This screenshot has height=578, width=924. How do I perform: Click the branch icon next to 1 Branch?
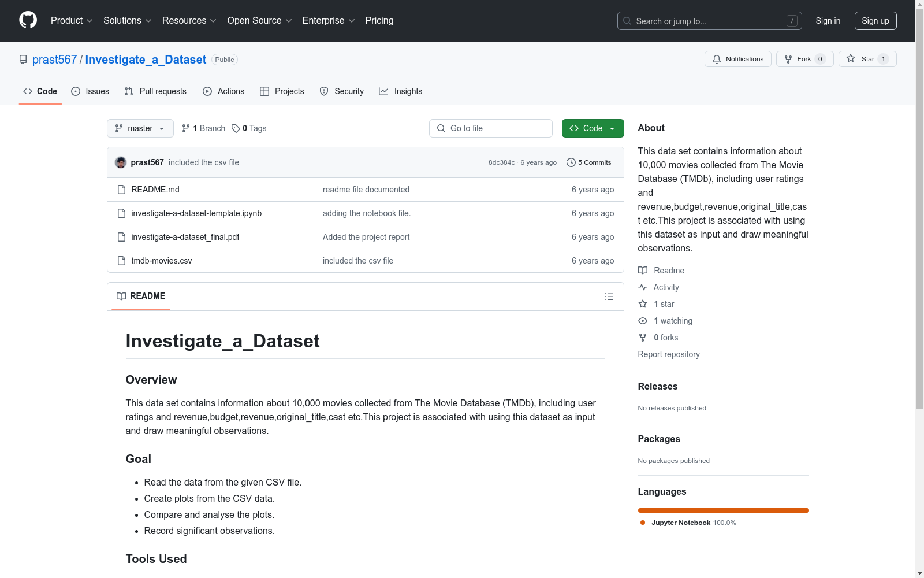click(x=186, y=128)
